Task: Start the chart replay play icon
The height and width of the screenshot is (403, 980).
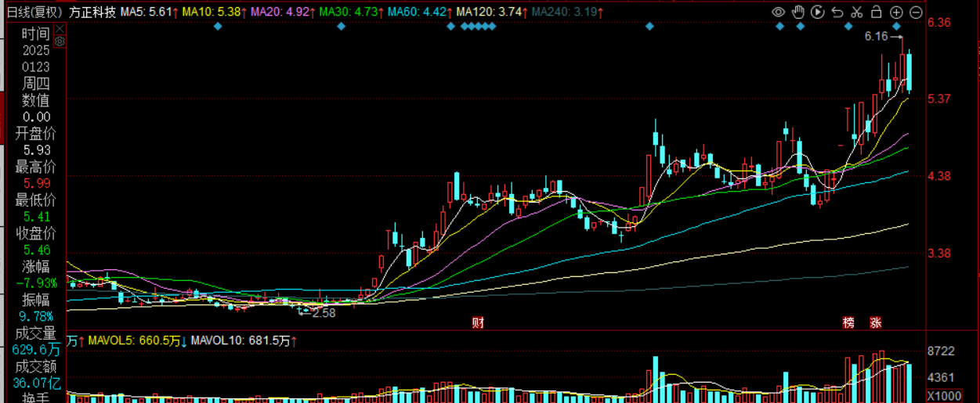Action: click(817, 12)
